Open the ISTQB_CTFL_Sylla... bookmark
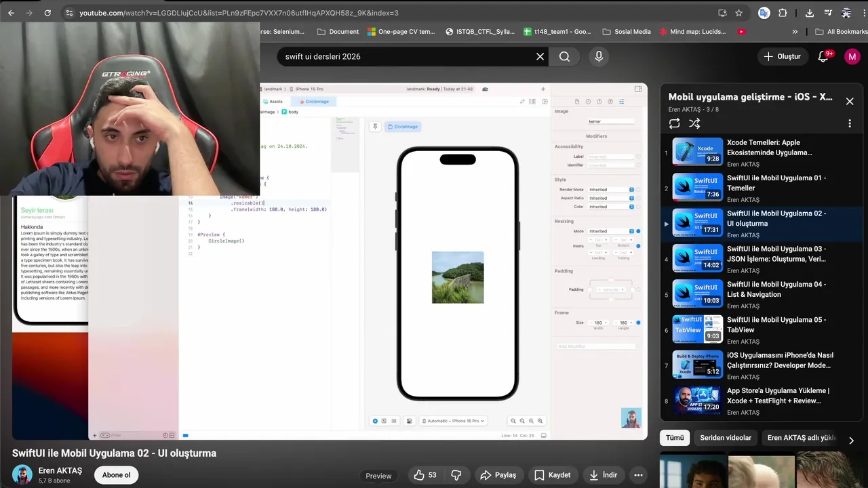Screen dimensions: 868x488 click(480, 31)
